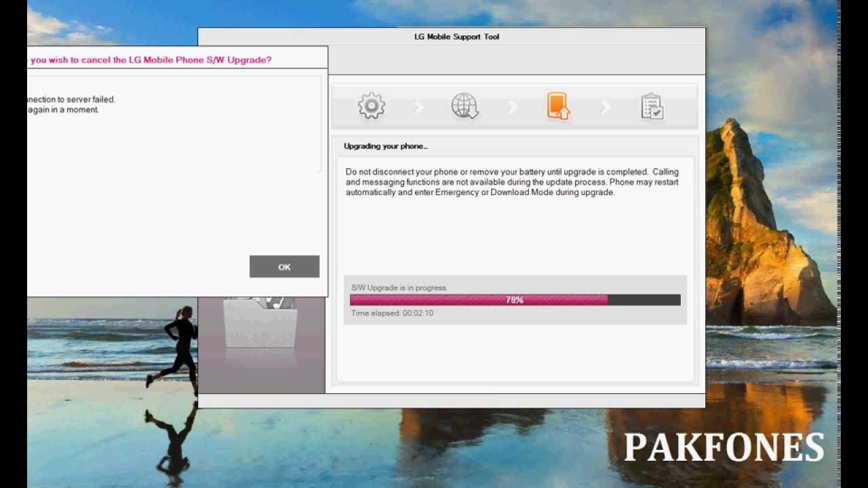This screenshot has width=868, height=488.
Task: Click the 'Time elapsed: 00:02:10' text
Action: pos(392,313)
